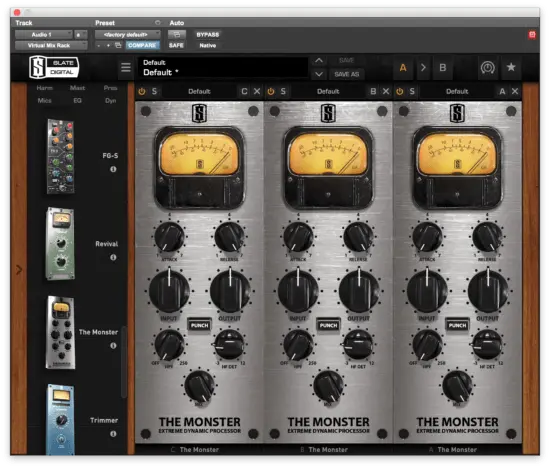Image resolution: width=550 pixels, height=468 pixels.
Task: Open module C Default preset dropdown
Action: 199,92
